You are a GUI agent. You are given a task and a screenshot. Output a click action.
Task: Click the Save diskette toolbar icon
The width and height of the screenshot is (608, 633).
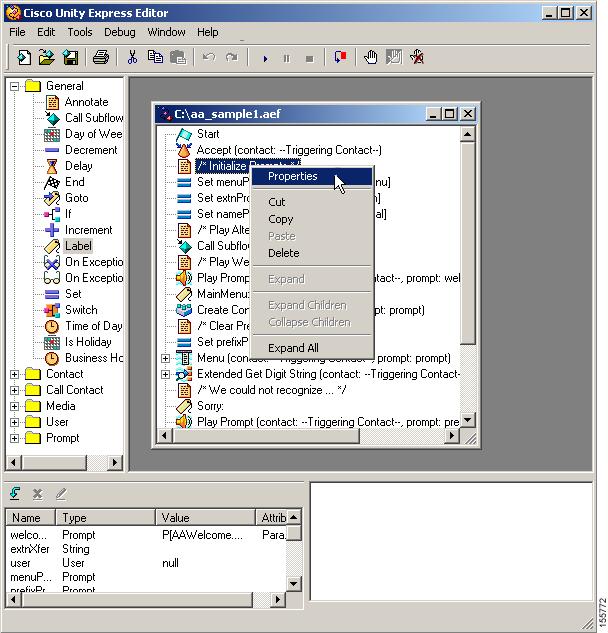(70, 57)
